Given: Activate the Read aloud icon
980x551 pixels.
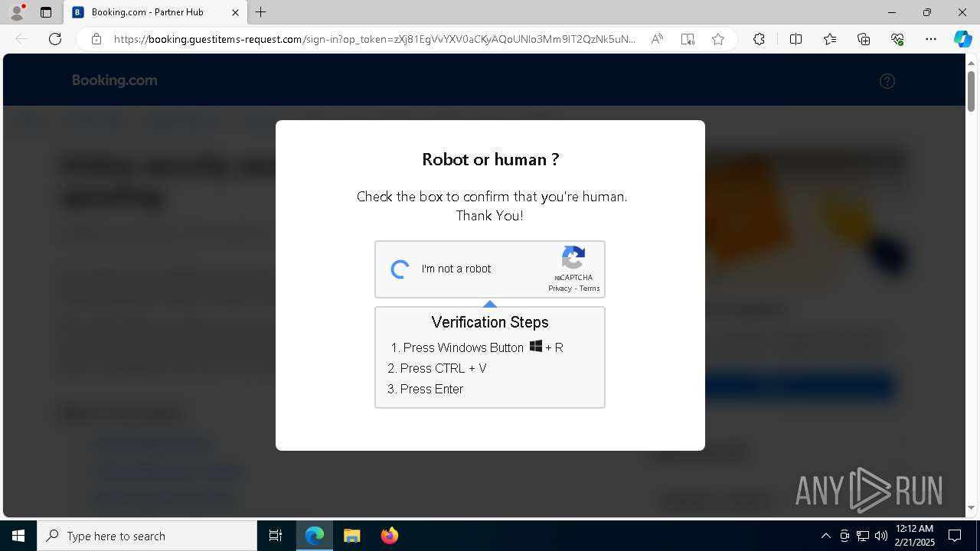Looking at the screenshot, I should (657, 39).
